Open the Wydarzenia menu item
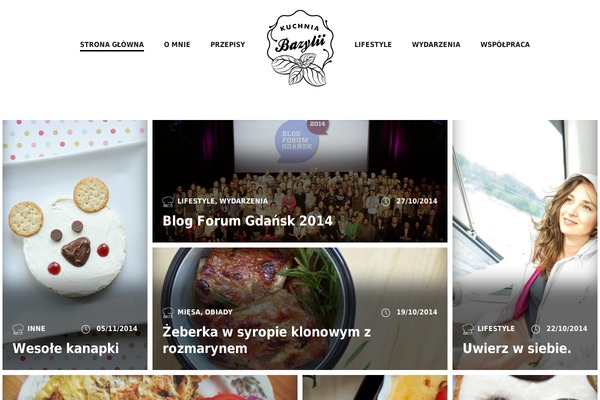Screen dimensions: 600x400 (436, 45)
